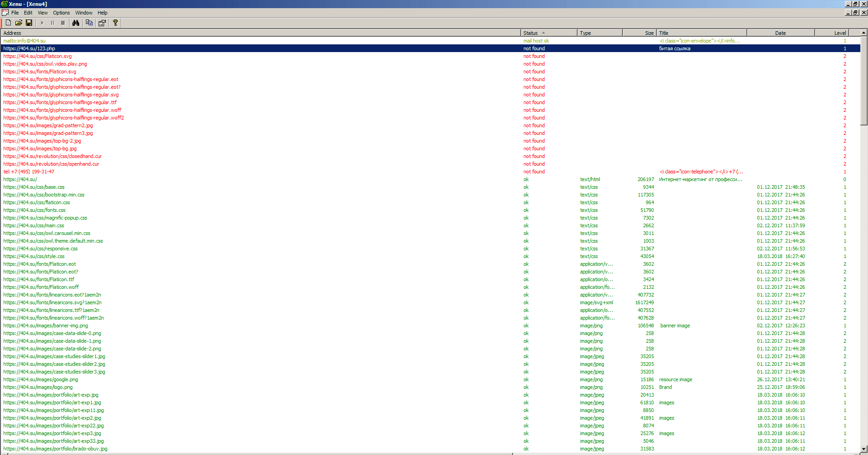
Task: Select the https://404.su/revolution/css/openhand.cur row
Action: [x=430, y=164]
